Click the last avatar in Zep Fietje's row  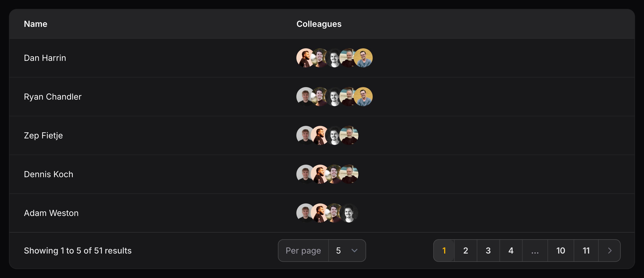[349, 135]
